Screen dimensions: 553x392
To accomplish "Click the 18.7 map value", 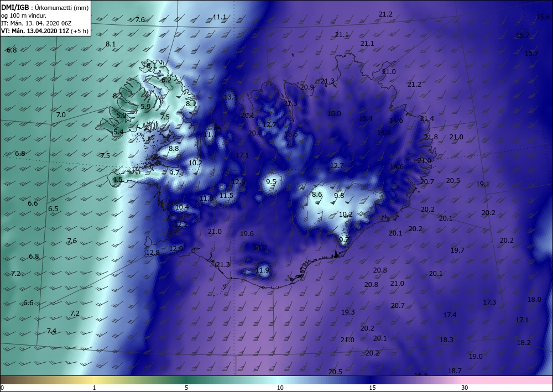I will point(455,370).
